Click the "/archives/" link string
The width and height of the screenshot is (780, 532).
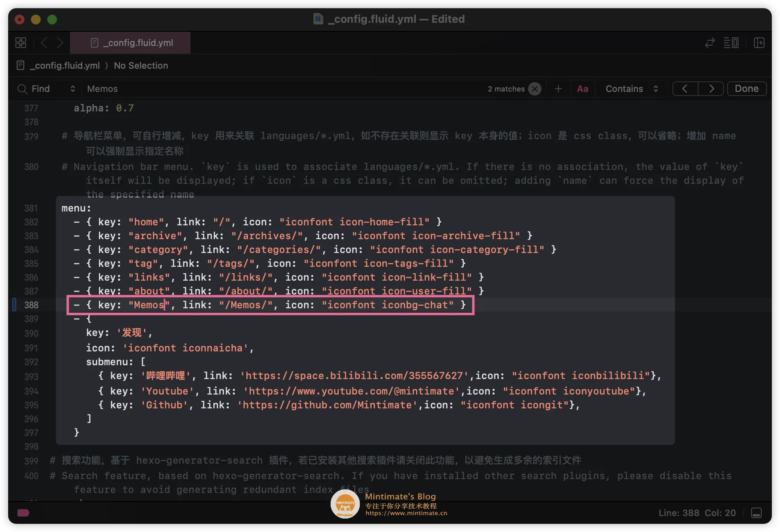(x=267, y=236)
